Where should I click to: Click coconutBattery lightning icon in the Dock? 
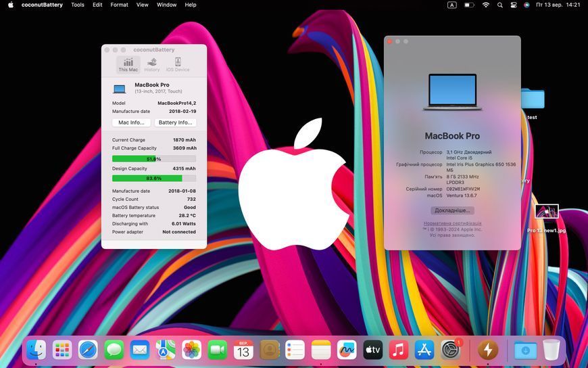tap(488, 350)
